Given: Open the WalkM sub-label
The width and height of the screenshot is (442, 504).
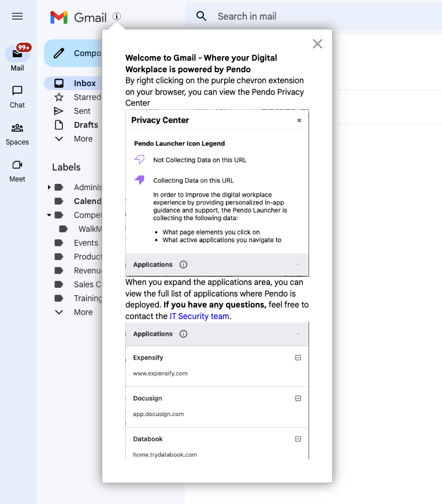Looking at the screenshot, I should (80, 229).
